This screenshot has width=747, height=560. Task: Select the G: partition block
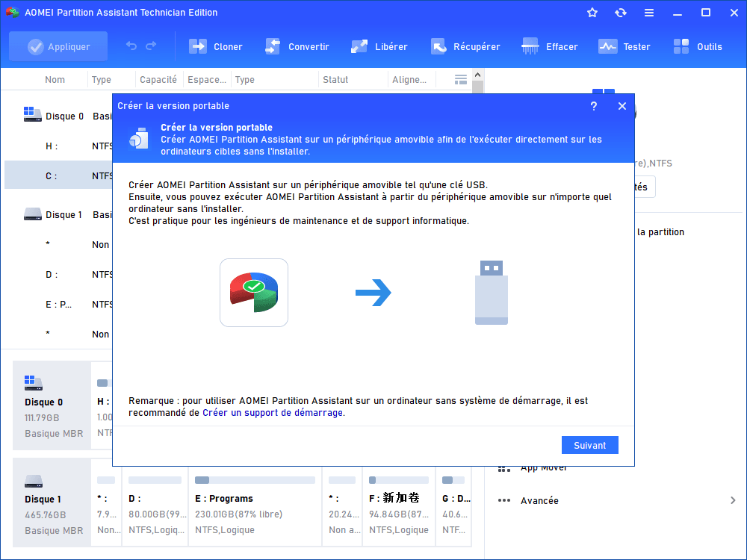click(x=453, y=506)
